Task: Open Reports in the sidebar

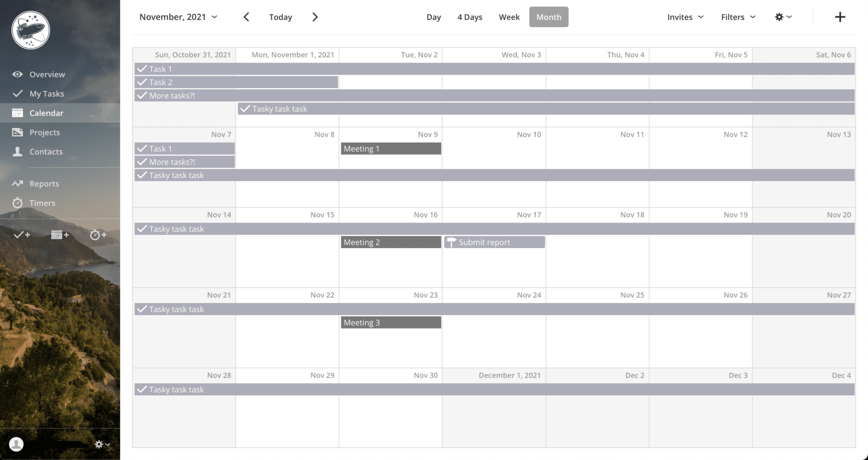Action: pyautogui.click(x=44, y=184)
